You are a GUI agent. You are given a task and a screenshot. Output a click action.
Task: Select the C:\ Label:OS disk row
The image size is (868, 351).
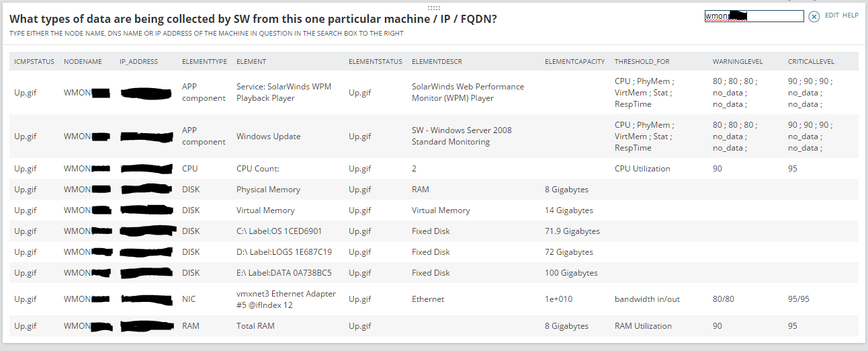click(434, 231)
